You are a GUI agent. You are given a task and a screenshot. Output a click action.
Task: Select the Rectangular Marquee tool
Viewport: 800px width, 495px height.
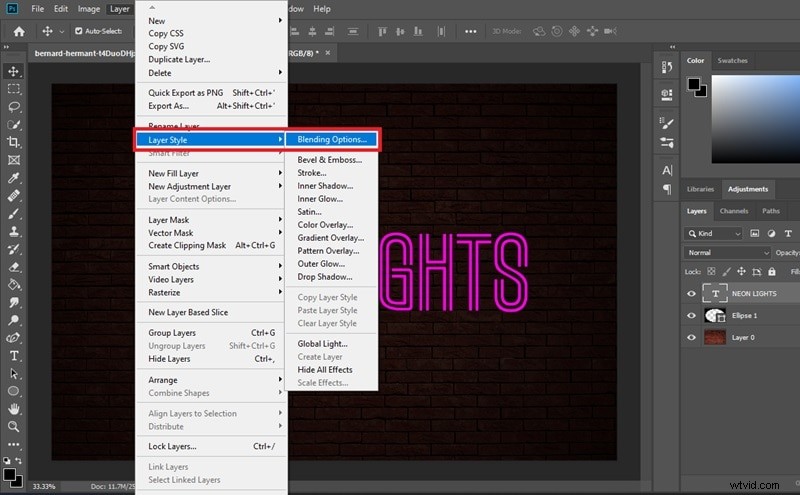[14, 89]
